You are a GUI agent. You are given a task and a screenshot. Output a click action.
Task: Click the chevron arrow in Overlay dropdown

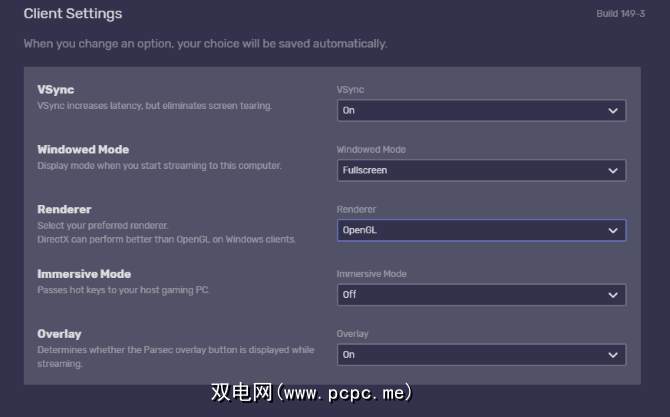pos(613,355)
